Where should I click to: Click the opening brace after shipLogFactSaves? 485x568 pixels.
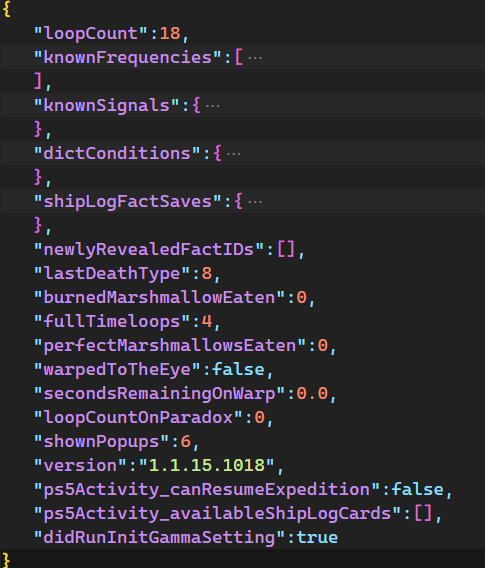239,202
